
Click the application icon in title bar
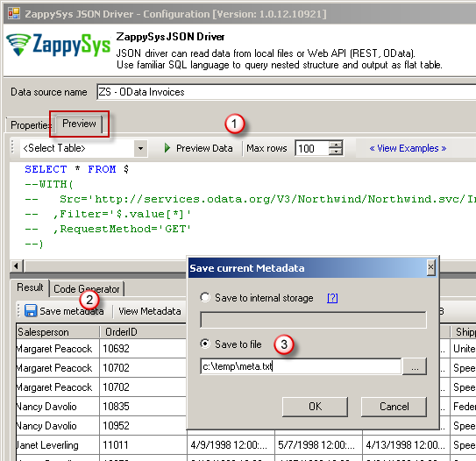tap(14, 13)
